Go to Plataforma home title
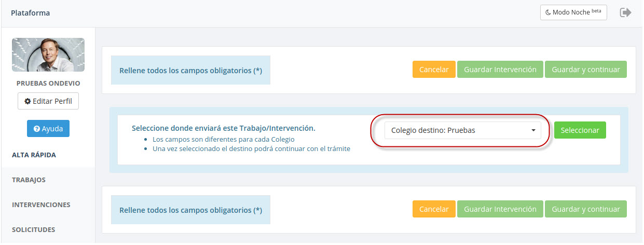This screenshot has width=644, height=245. click(31, 13)
